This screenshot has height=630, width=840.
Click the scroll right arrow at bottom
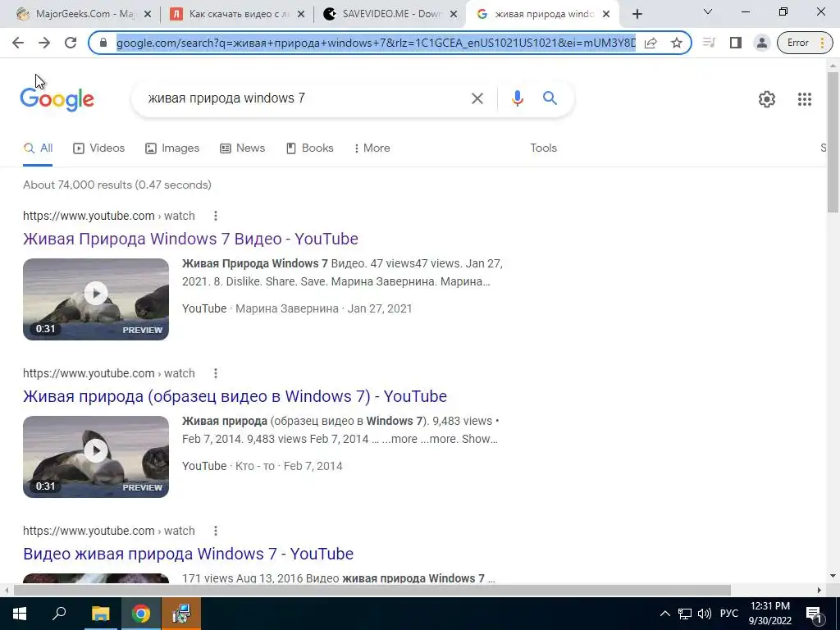(x=819, y=590)
